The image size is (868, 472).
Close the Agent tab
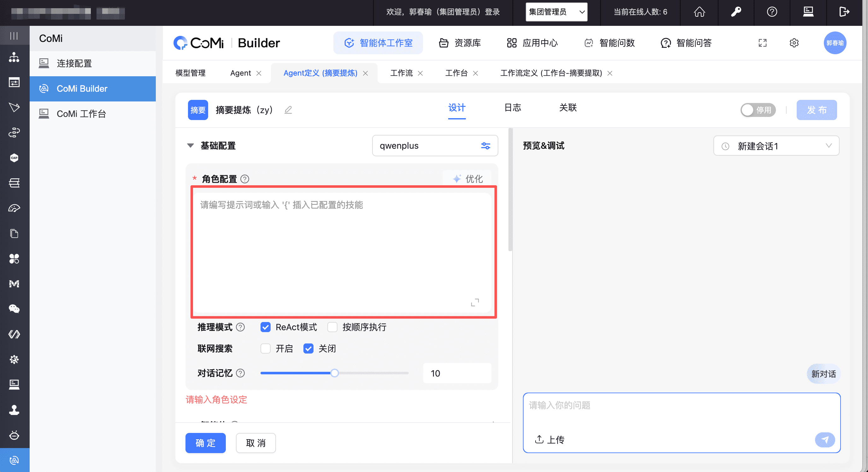click(x=259, y=73)
